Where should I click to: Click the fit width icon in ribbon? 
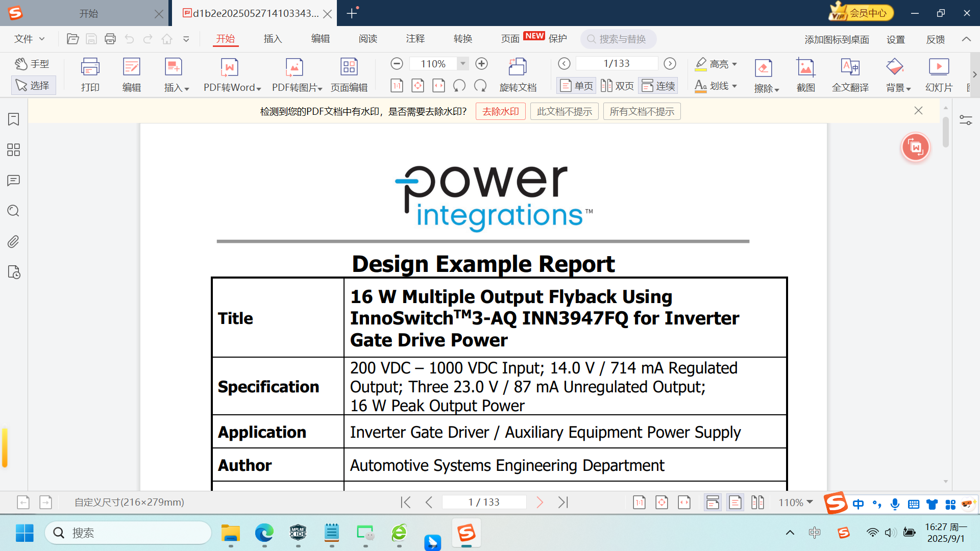point(438,86)
